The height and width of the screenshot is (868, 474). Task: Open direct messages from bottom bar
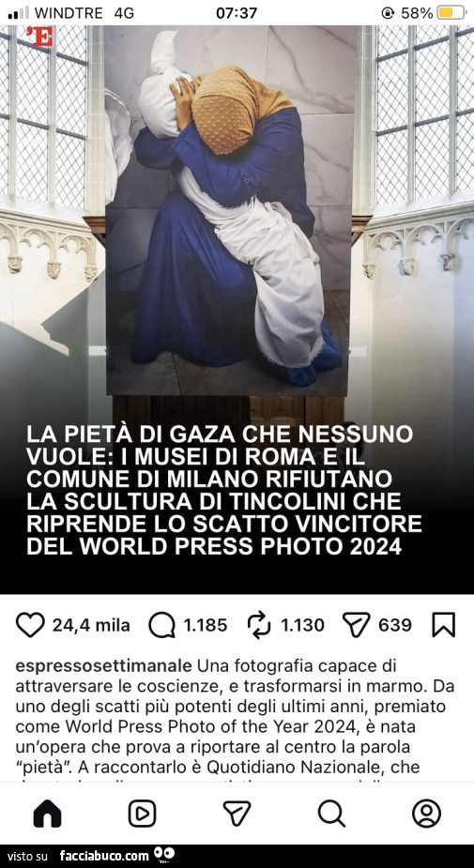point(237,814)
